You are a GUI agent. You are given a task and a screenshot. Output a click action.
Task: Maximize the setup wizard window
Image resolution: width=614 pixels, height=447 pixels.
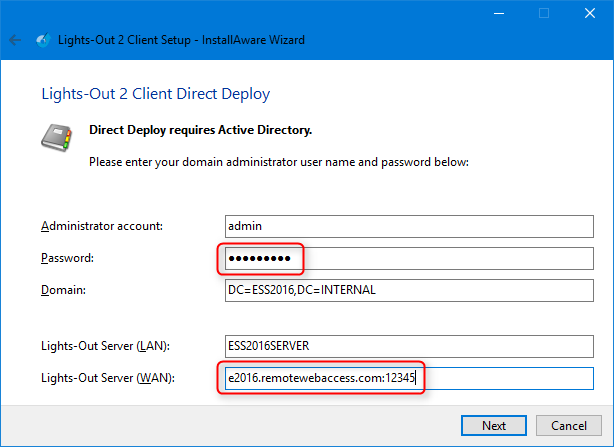point(544,14)
